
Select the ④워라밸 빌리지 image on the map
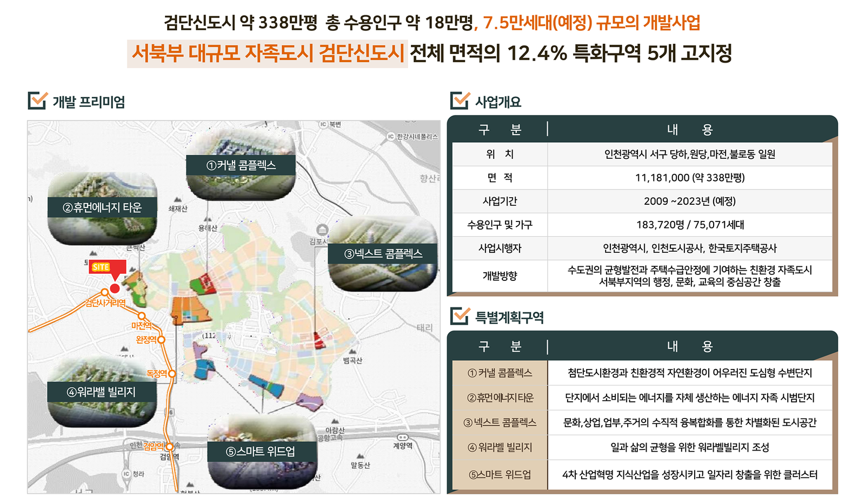click(x=102, y=392)
